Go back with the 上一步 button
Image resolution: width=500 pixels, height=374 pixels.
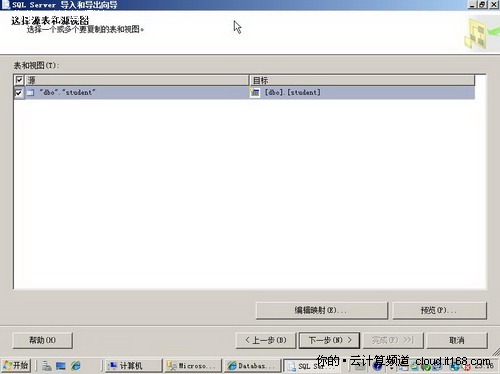(266, 340)
